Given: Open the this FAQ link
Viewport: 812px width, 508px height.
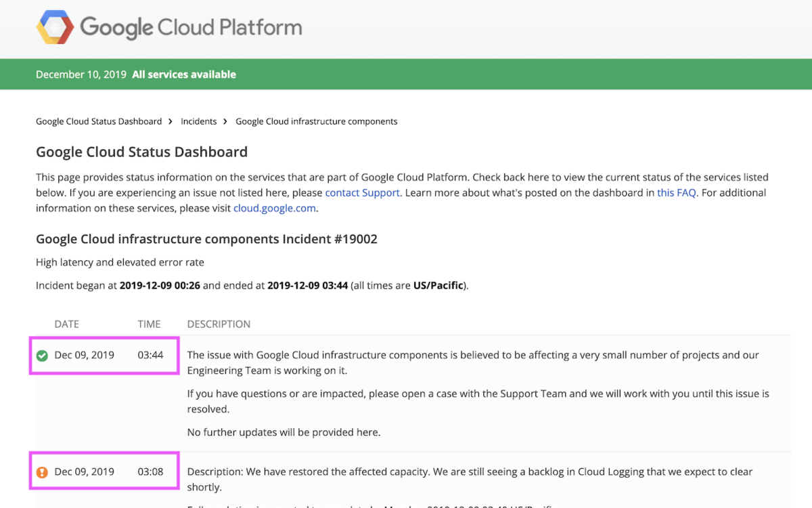Looking at the screenshot, I should 677,192.
